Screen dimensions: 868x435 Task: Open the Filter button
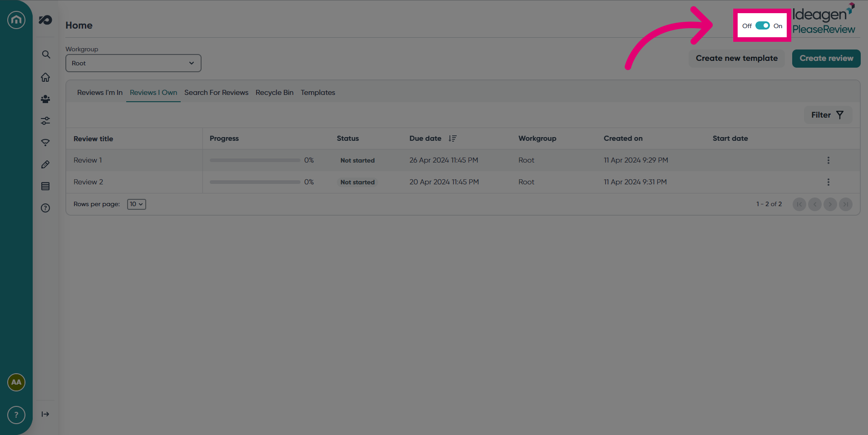(x=828, y=115)
